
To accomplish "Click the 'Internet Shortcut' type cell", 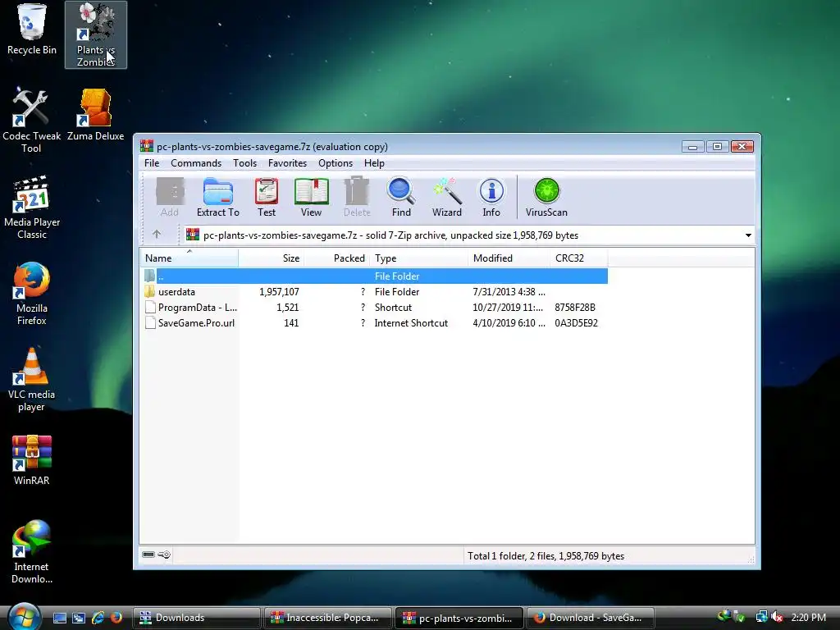I will click(x=411, y=323).
